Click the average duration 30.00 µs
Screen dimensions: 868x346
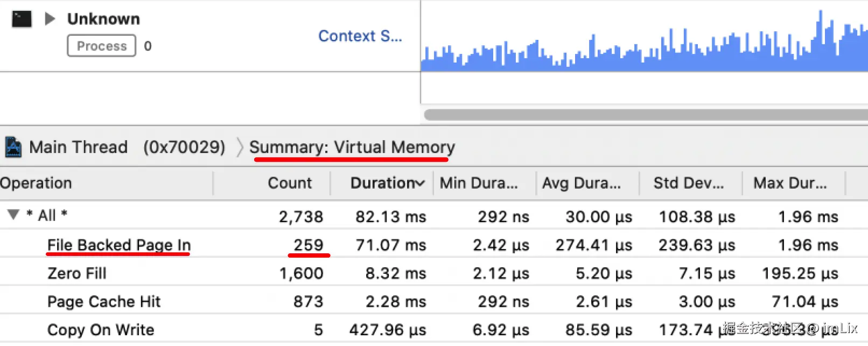599,217
